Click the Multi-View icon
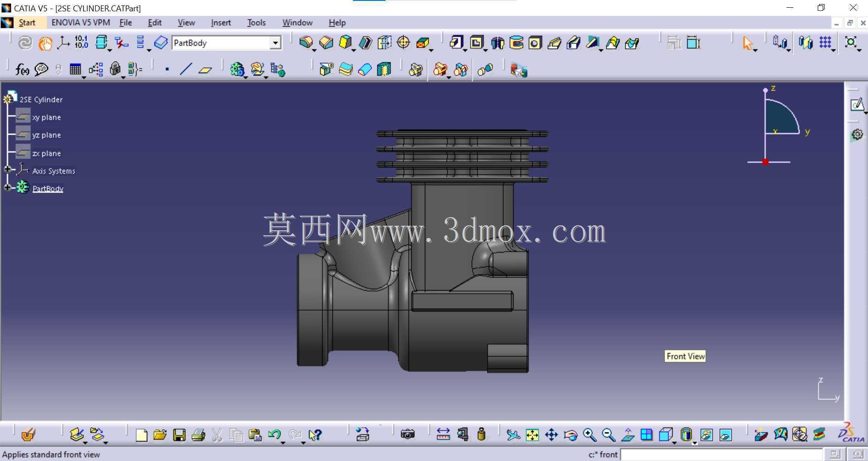 646,435
